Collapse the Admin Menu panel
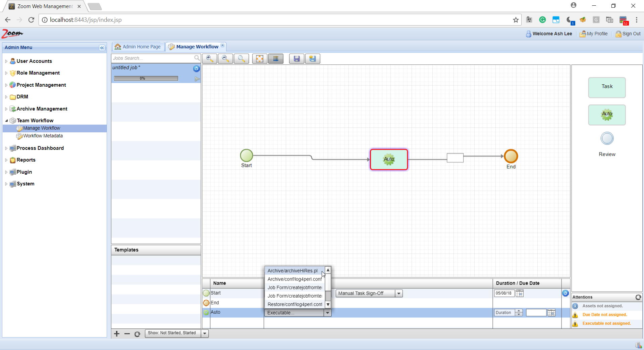Viewport: 644px width, 350px height. [102, 48]
